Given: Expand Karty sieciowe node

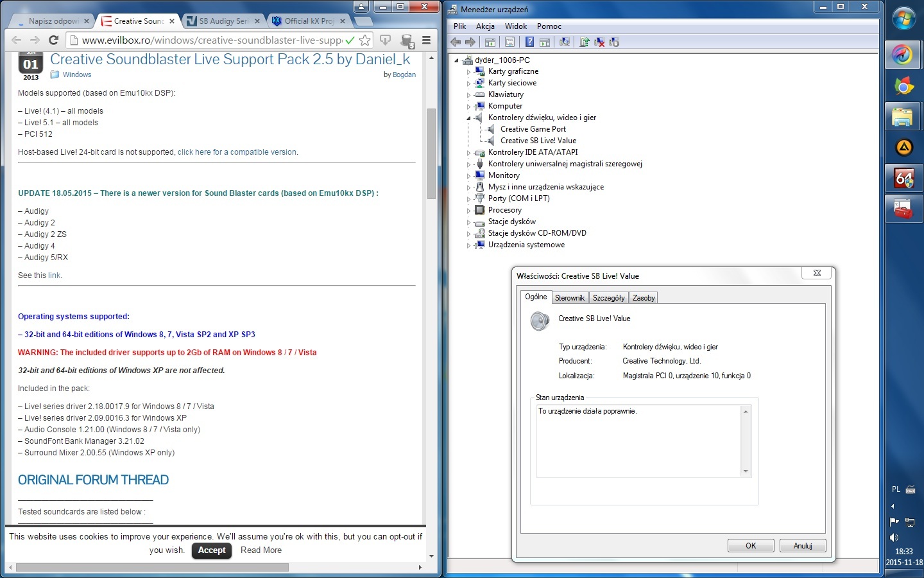Looking at the screenshot, I should click(468, 83).
